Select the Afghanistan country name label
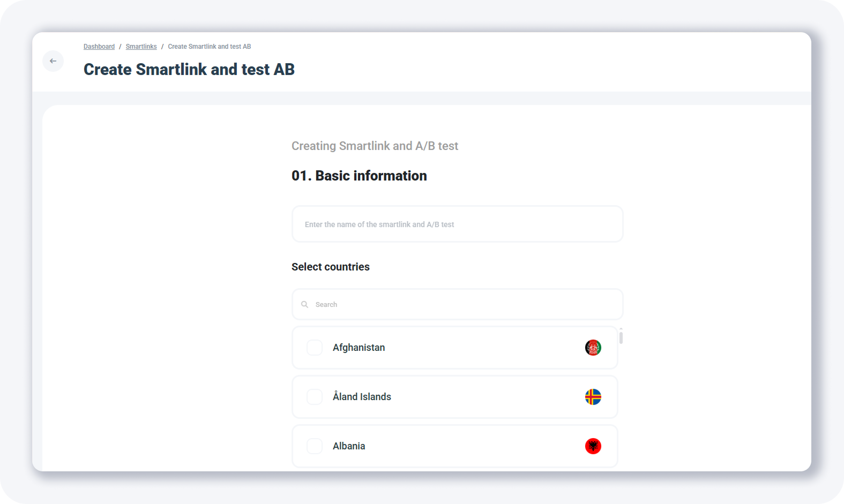Screen dimensions: 844x504 point(358,348)
